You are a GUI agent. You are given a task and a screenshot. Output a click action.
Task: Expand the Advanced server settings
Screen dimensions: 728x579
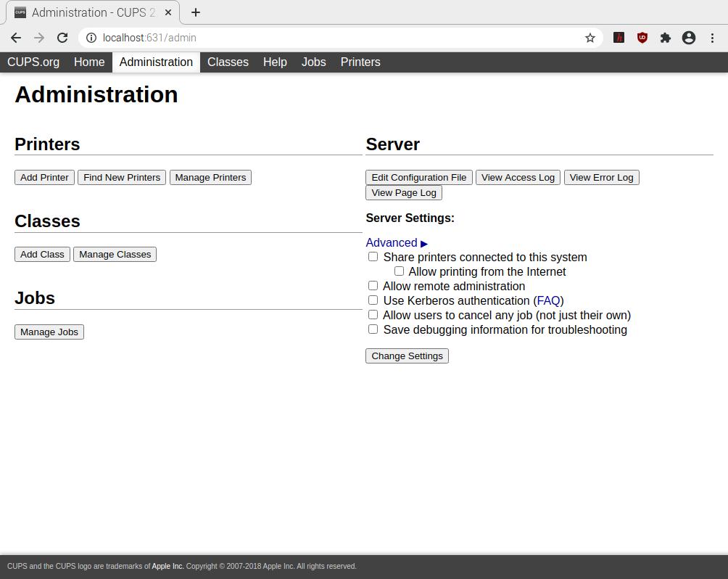click(x=396, y=243)
